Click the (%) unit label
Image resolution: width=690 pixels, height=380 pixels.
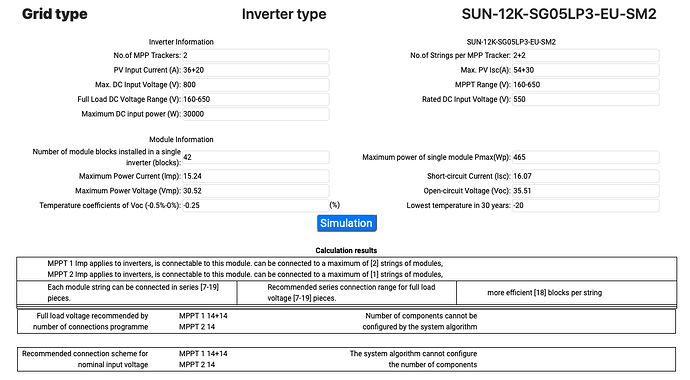point(334,205)
